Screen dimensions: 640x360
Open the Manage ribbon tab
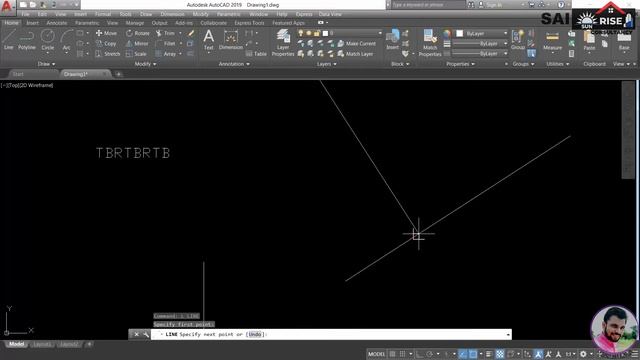(135, 23)
